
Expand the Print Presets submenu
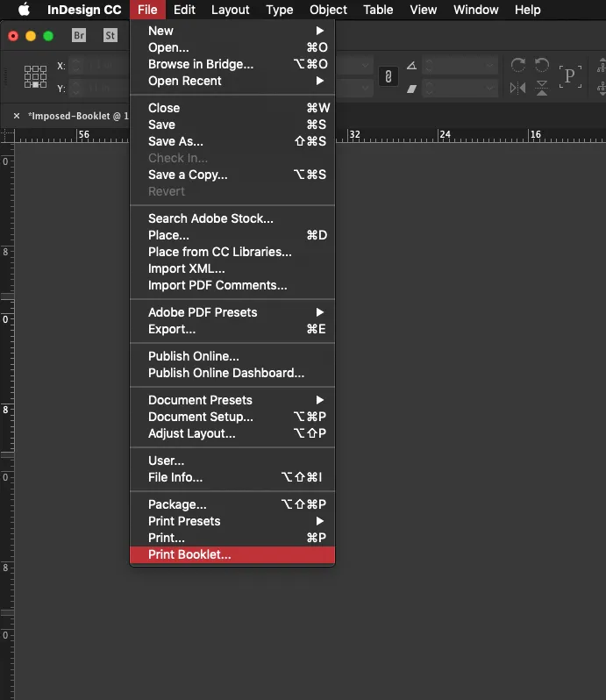click(232, 521)
